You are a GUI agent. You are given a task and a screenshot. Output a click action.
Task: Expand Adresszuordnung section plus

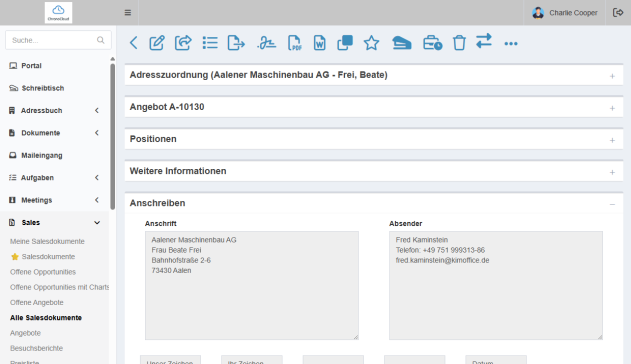[612, 76]
